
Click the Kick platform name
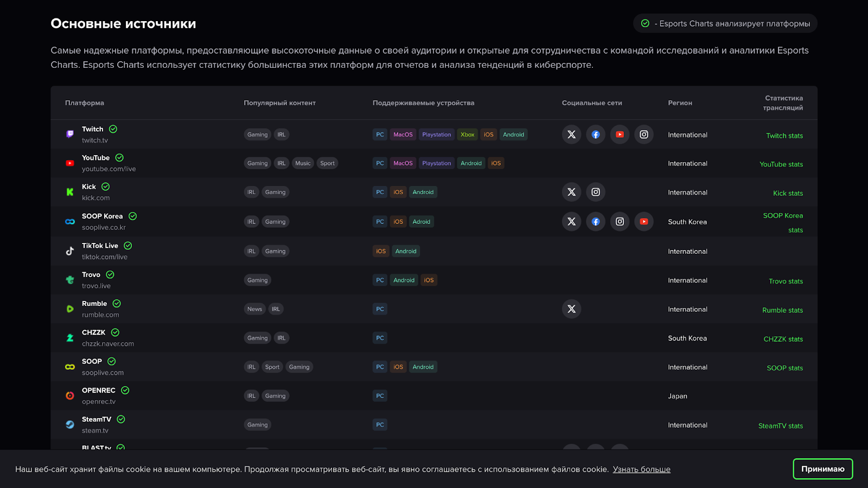click(89, 187)
